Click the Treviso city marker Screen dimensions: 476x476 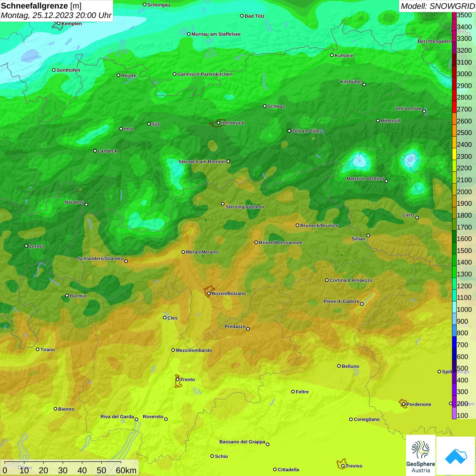point(343,466)
